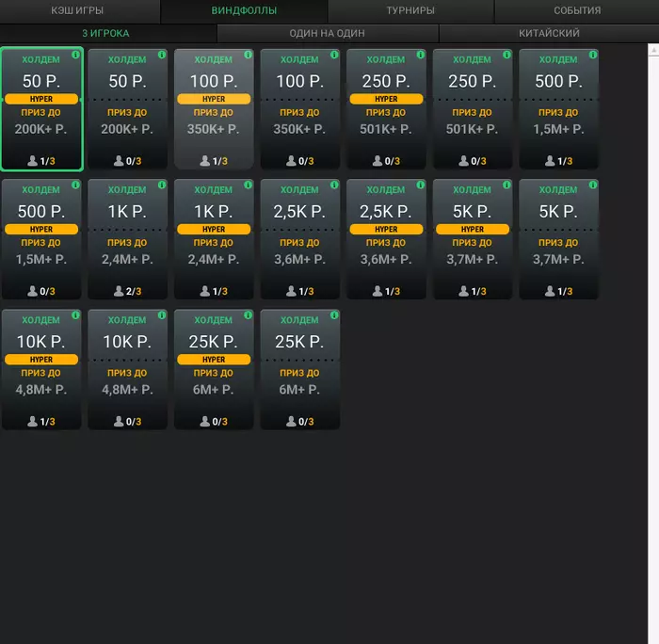Choose the 500 P. HYPER game card
The image size is (659, 644).
(41, 239)
